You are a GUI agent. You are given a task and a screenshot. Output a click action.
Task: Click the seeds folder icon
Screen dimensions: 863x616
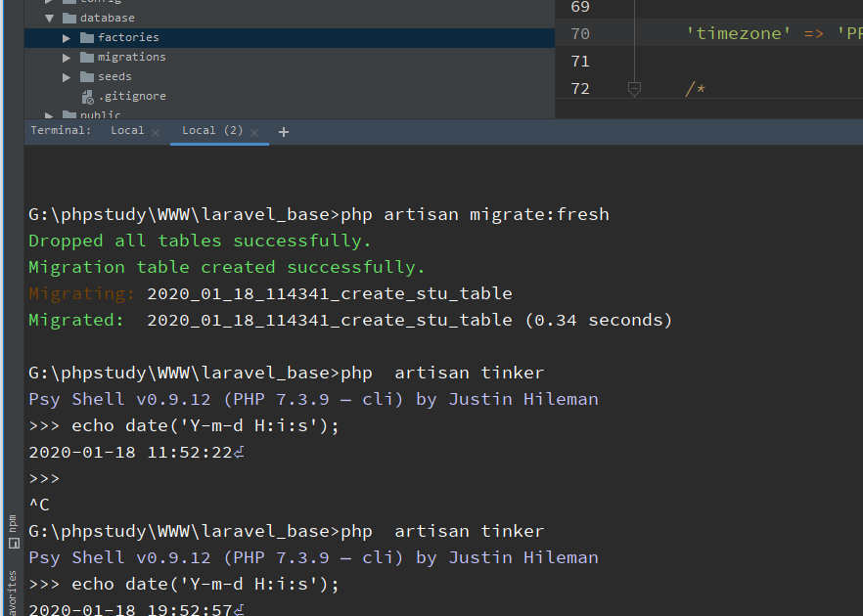tap(86, 76)
